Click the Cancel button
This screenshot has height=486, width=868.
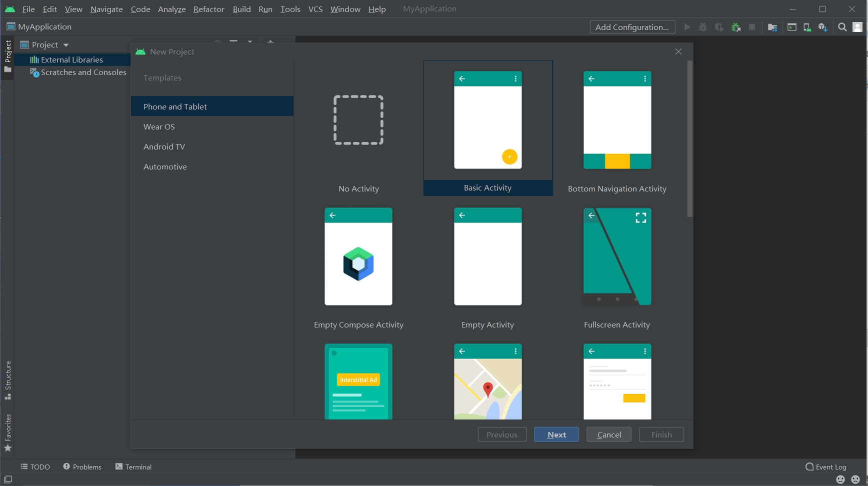[x=609, y=434]
